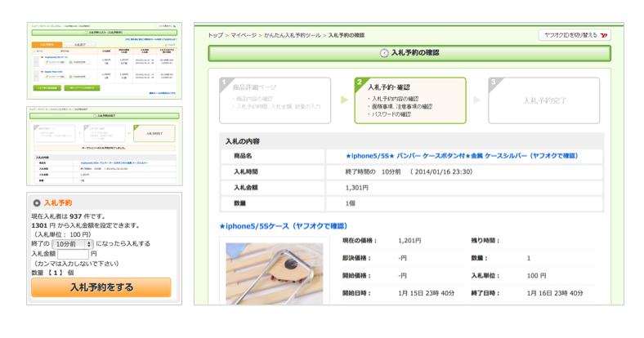Image resolution: width=644 pixels, height=338 pixels.
Task: Focus the 入札金額 input field
Action: click(x=73, y=254)
